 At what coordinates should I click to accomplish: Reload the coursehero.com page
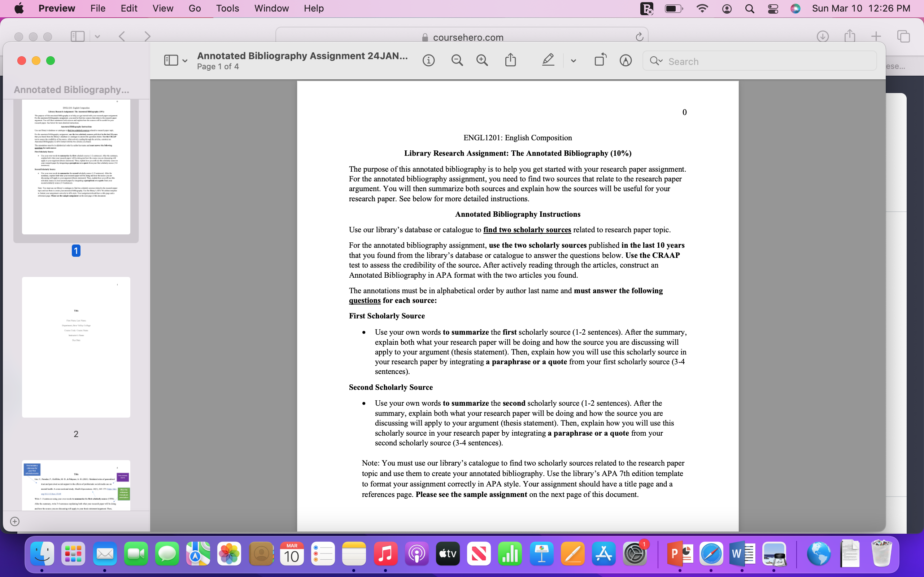[639, 37]
